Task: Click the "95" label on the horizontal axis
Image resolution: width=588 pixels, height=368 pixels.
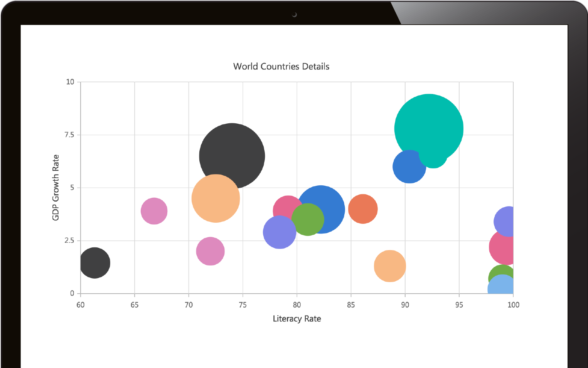Action: [459, 305]
